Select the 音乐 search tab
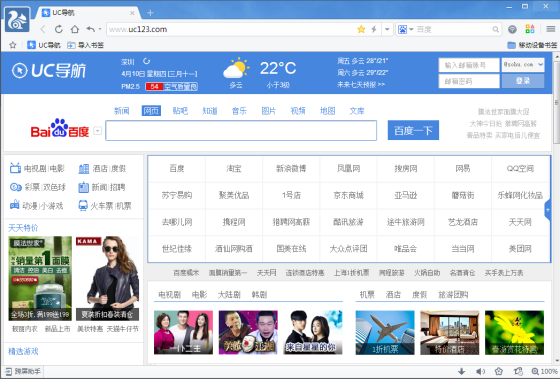Viewport: 560px width, 379px height. pyautogui.click(x=239, y=111)
